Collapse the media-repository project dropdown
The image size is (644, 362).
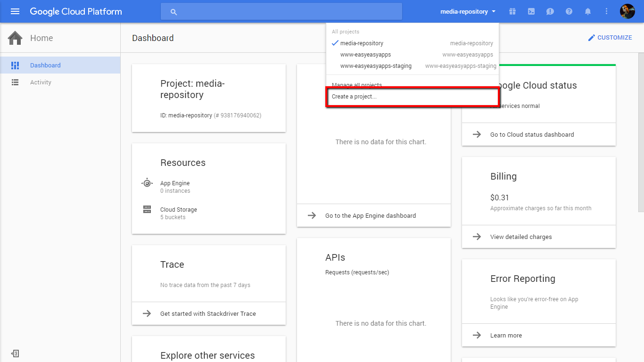point(468,11)
